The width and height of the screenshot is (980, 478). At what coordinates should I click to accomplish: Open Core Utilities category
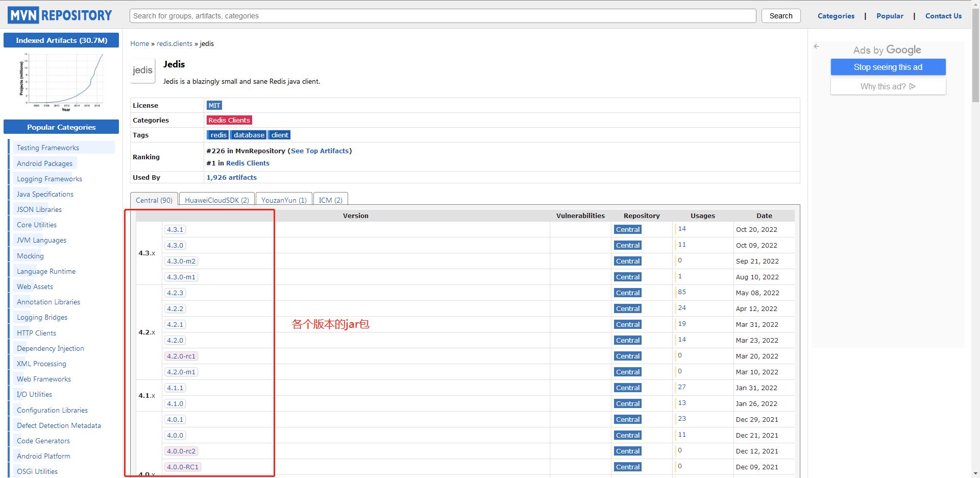pos(37,225)
